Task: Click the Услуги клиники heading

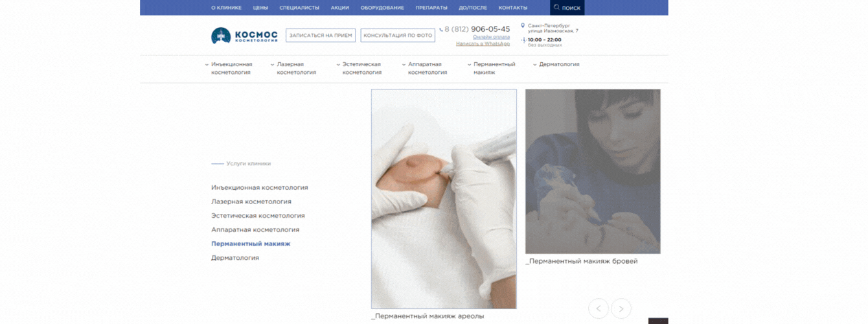Action: (x=249, y=164)
